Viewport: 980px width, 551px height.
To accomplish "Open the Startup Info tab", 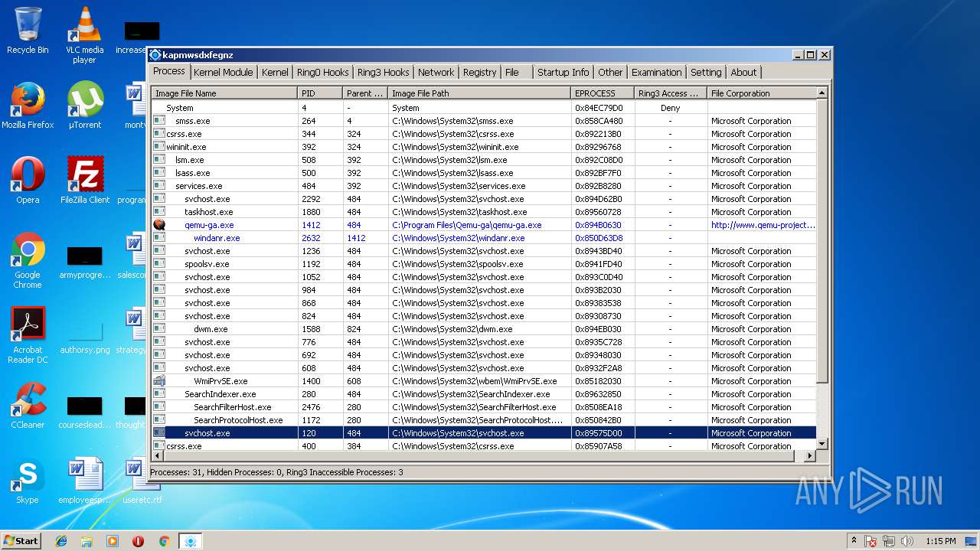I will (563, 72).
